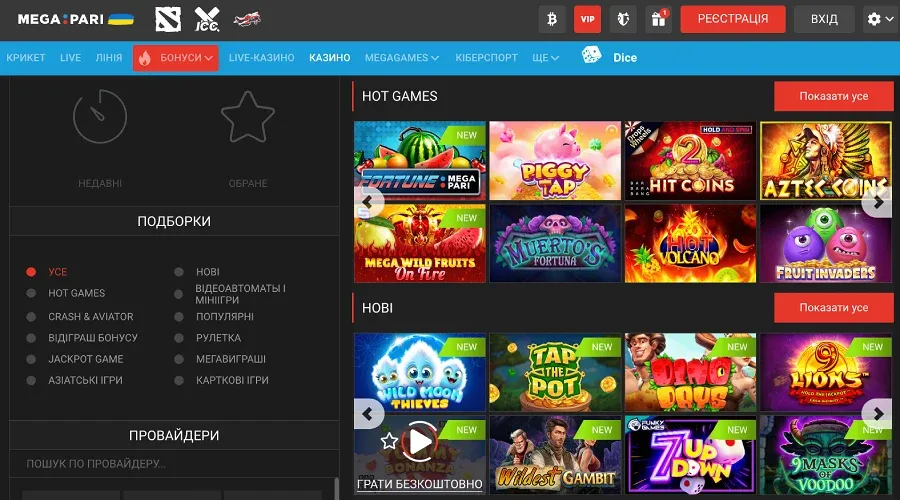Open the Aztec Coins game thumbnail
The image size is (900, 500).
[826, 160]
